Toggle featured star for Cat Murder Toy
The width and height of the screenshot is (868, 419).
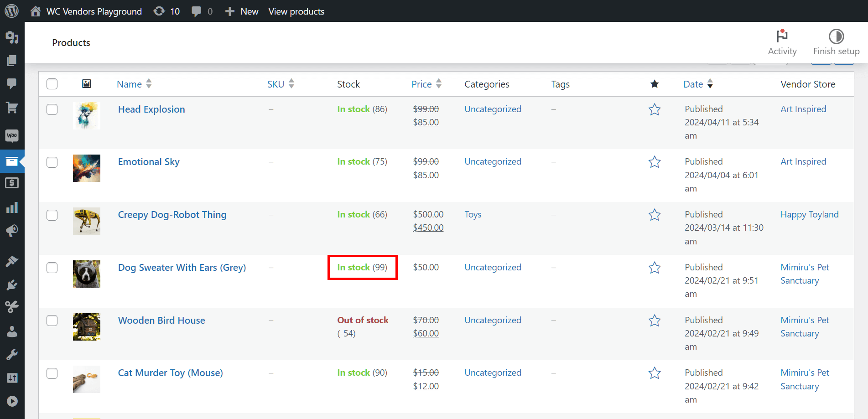[x=655, y=373]
